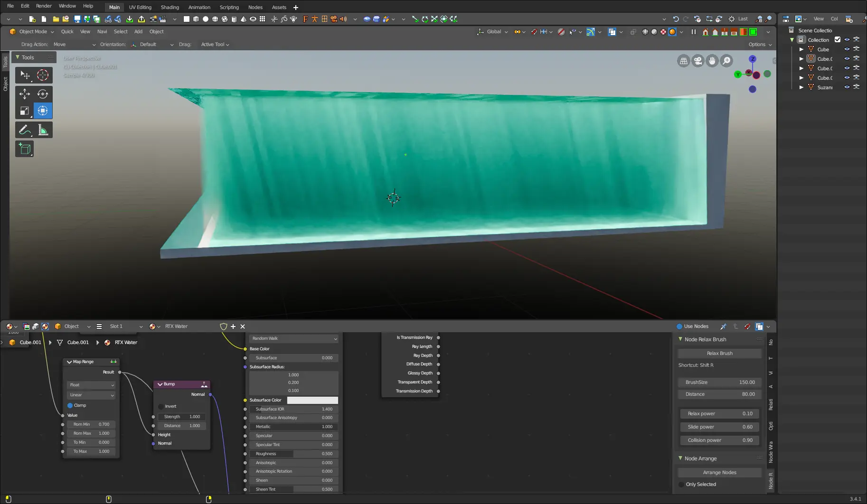Screen dimensions: 867x504
Task: Open the Render menu
Action: pos(44,6)
